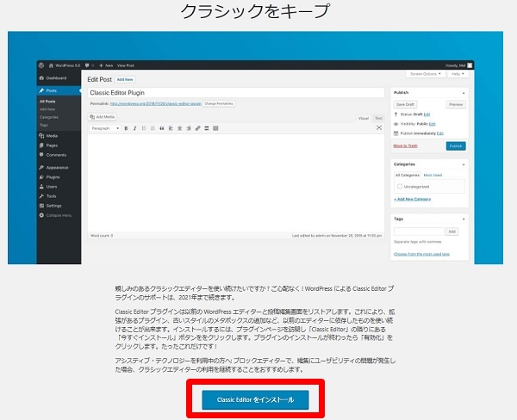The image size is (517, 420).
Task: Click Edit next to Publish immediately
Action: pyautogui.click(x=439, y=133)
